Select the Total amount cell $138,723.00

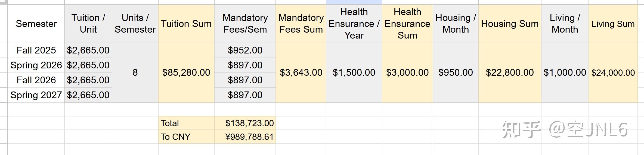coord(249,123)
